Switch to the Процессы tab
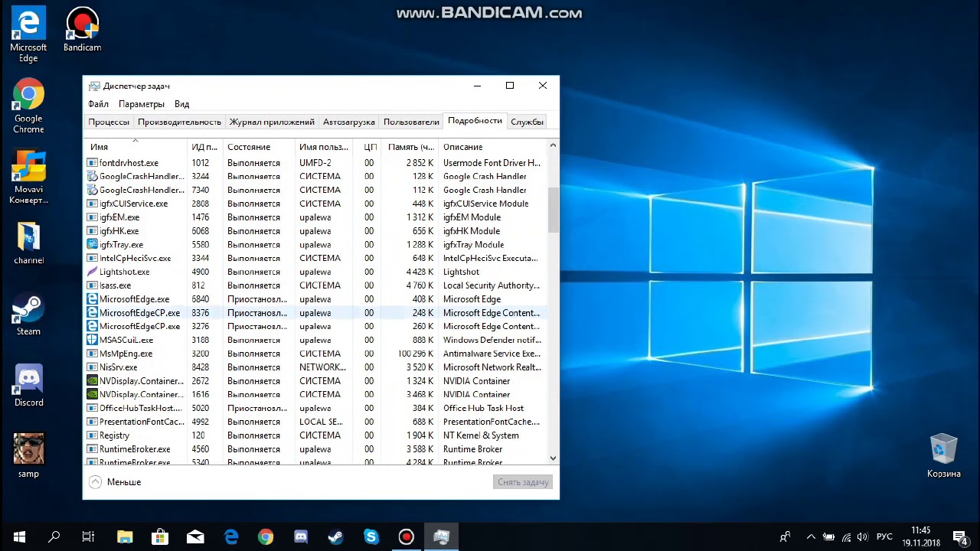 tap(109, 122)
